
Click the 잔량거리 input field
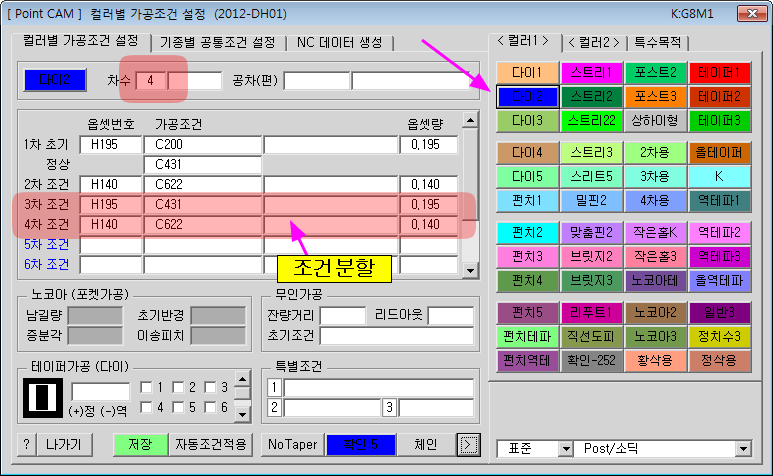(343, 315)
